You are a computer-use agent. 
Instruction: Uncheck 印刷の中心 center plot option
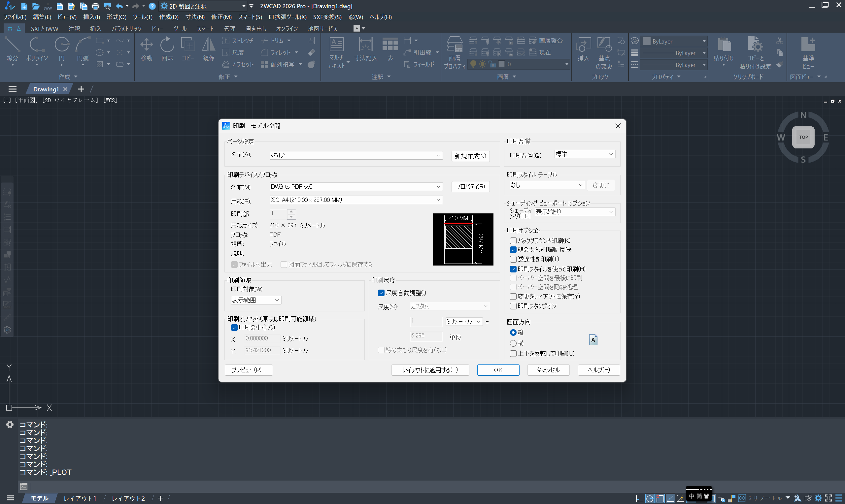point(234,328)
